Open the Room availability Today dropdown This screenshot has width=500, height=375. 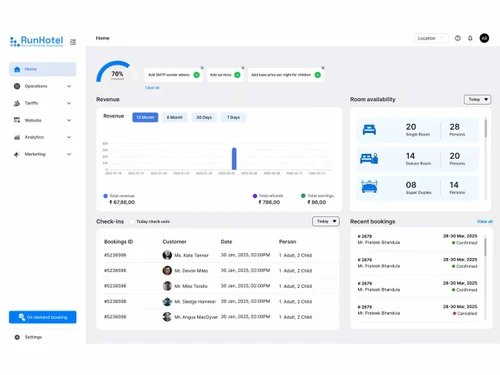point(477,99)
